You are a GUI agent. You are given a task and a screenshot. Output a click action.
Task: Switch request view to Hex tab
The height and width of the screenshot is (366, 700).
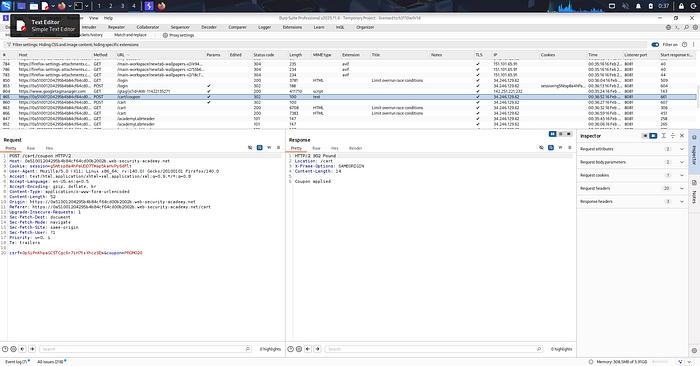pos(49,148)
